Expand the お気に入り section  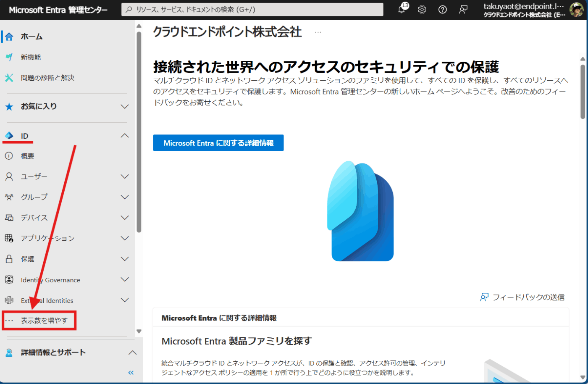(124, 107)
